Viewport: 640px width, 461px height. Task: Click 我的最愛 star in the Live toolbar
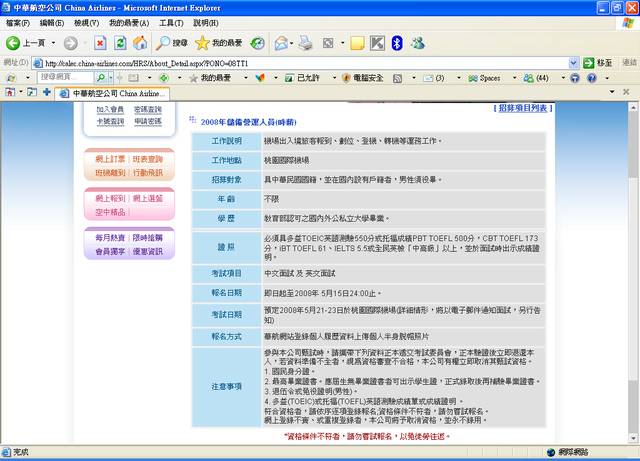[211, 78]
